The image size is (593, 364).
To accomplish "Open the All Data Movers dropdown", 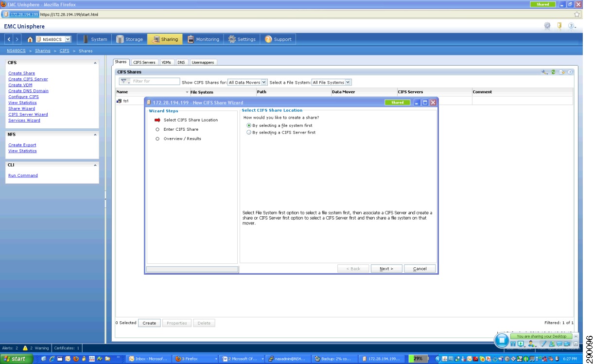I will click(x=247, y=83).
